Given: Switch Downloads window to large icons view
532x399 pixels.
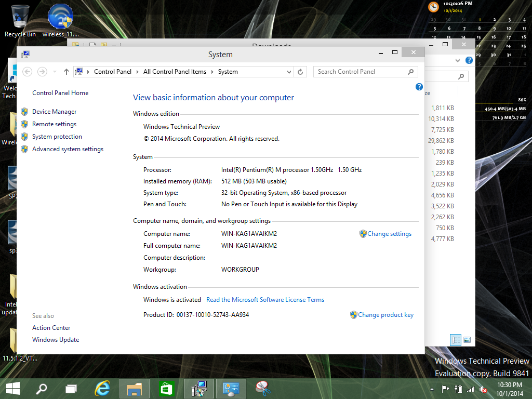Looking at the screenshot, I should pos(467,340).
